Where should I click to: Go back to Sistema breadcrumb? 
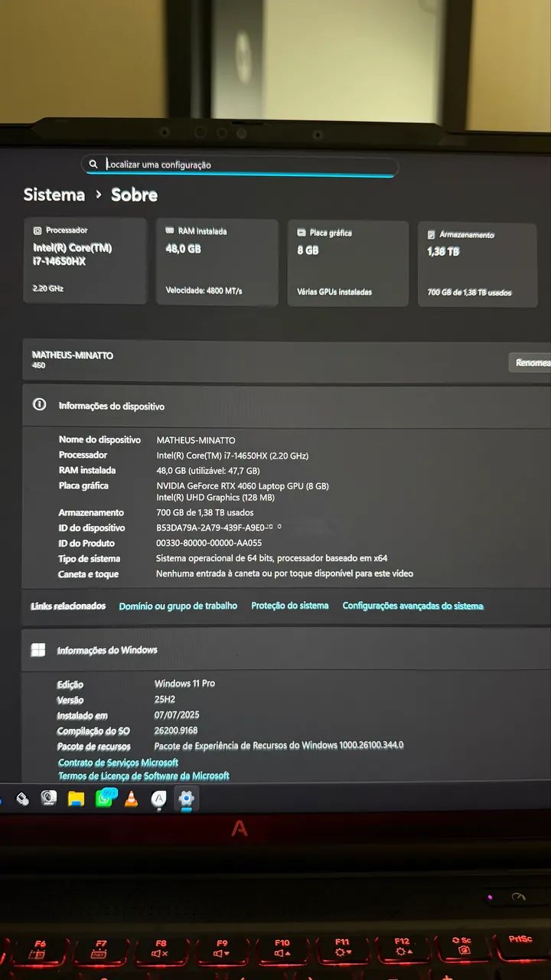coord(54,194)
